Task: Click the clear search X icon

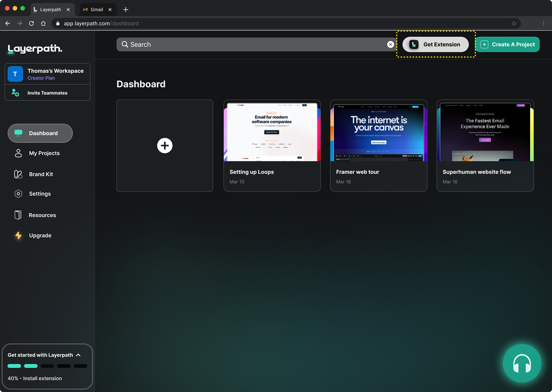Action: tap(390, 44)
